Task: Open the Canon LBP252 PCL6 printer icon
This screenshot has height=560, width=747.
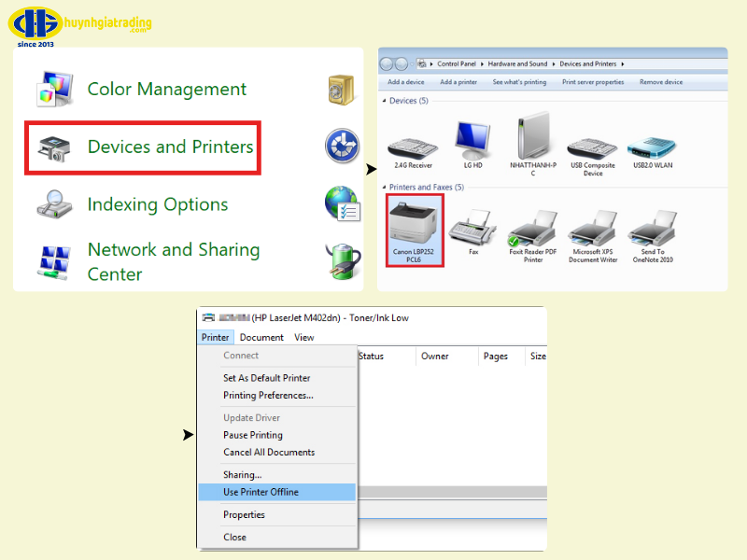Action: tap(415, 224)
